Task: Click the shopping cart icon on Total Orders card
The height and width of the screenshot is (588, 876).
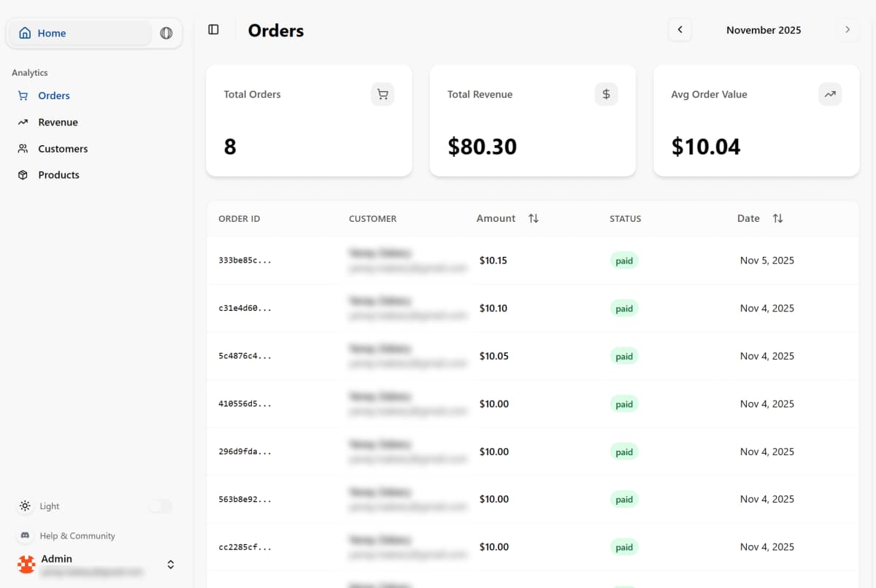Action: point(383,93)
